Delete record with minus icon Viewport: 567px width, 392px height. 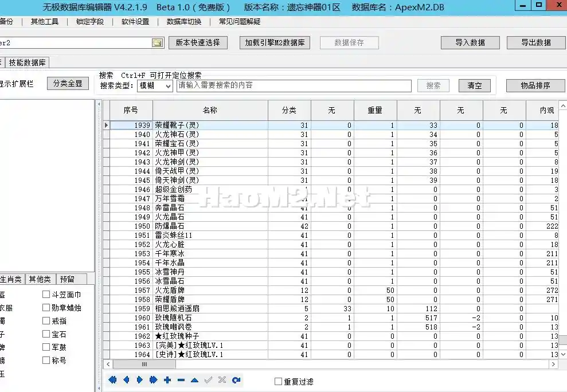coord(181,380)
